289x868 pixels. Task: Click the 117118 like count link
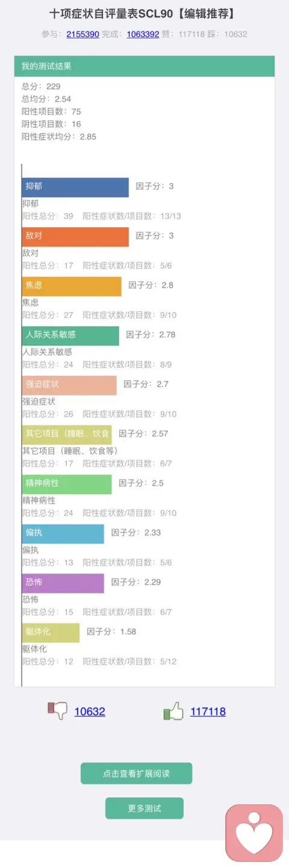click(x=208, y=712)
